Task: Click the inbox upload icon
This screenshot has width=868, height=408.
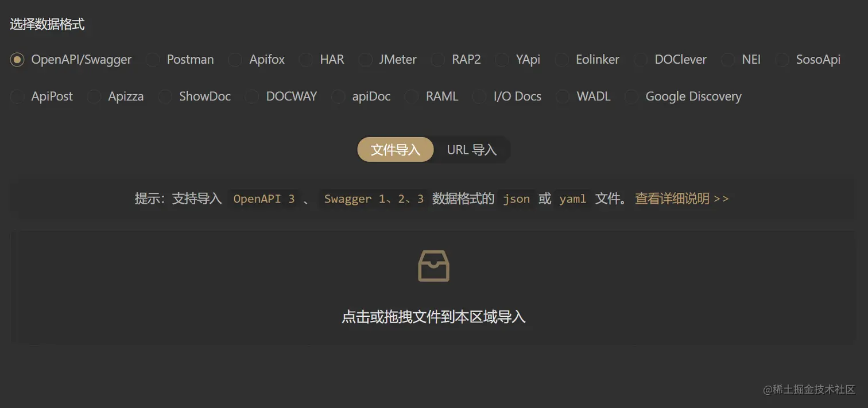Action: 433,266
